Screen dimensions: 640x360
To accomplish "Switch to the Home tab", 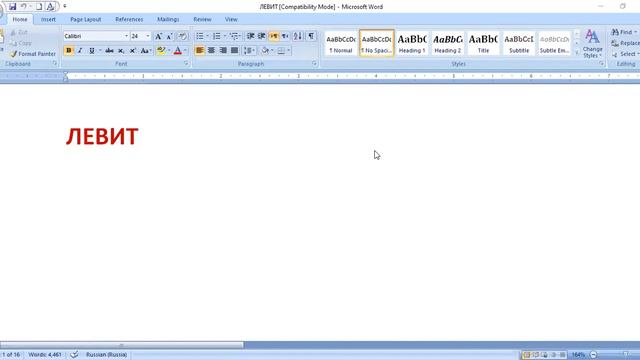I will tap(20, 19).
